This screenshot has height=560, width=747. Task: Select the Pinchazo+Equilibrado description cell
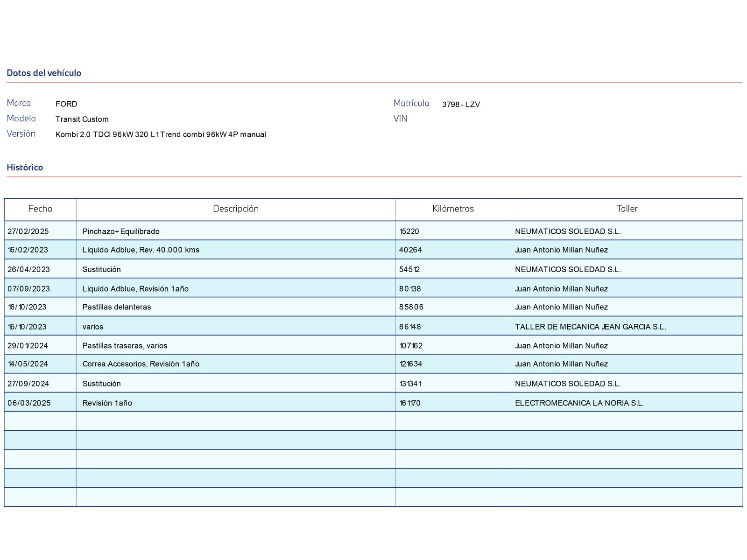point(121,231)
